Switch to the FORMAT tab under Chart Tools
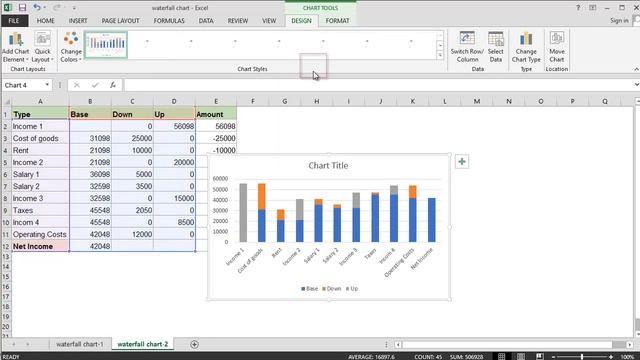The image size is (640, 360). click(x=338, y=21)
